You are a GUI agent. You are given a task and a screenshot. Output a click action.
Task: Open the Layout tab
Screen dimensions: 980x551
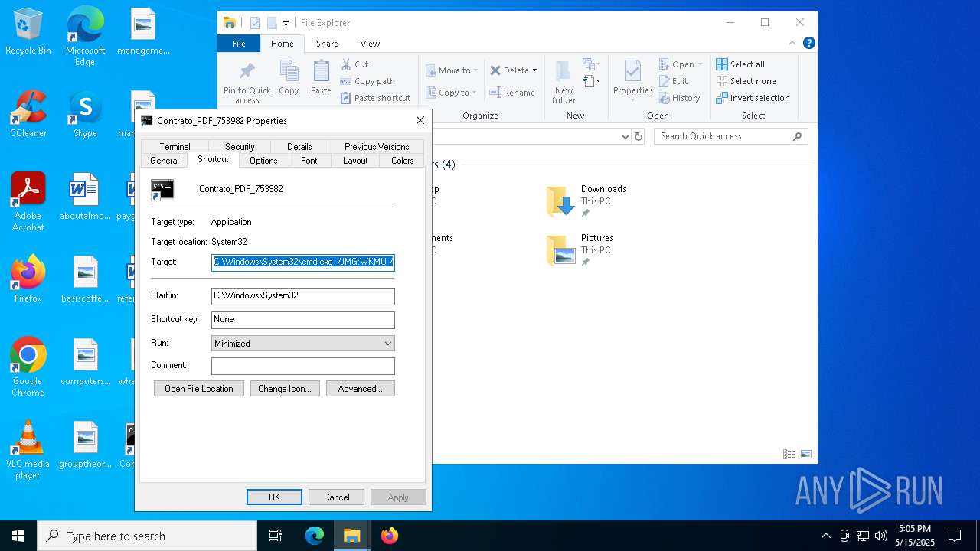[x=355, y=161]
